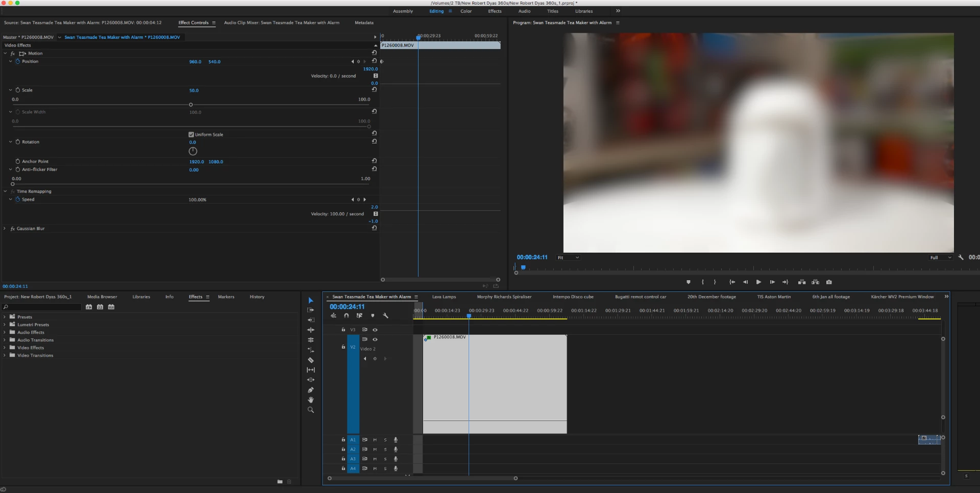Collapse the Time Remapping group
Image resolution: width=980 pixels, height=493 pixels.
(5, 191)
